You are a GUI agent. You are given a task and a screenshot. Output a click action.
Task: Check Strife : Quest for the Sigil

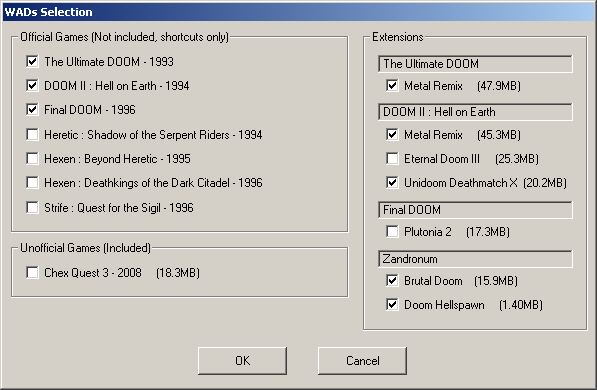coord(32,208)
